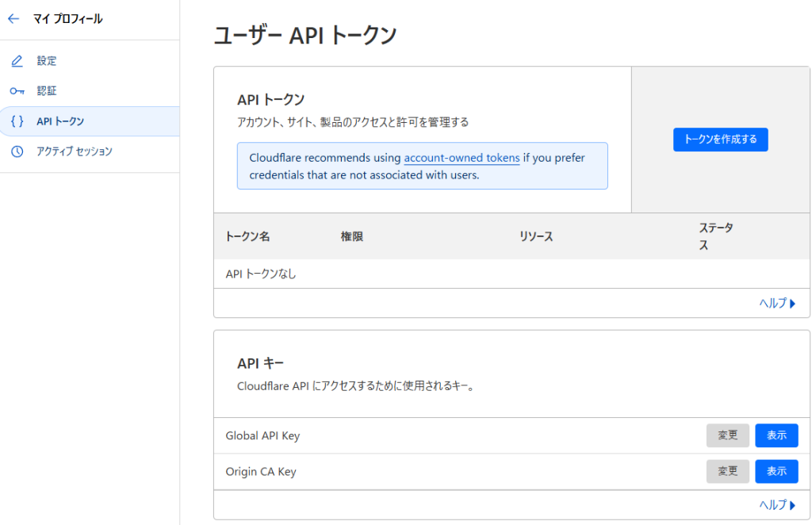Click the ユーザー API トークン page title
The width and height of the screenshot is (812, 525).
click(x=305, y=36)
